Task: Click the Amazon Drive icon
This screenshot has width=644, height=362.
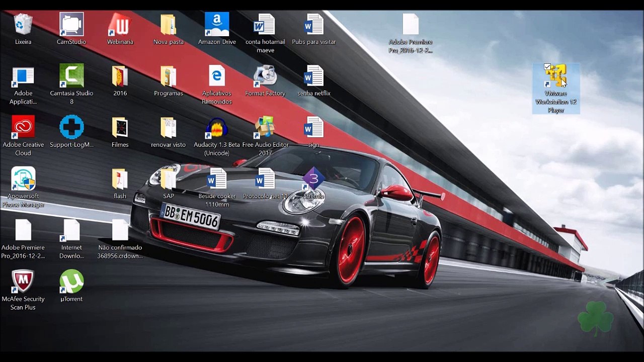Action: (x=217, y=25)
